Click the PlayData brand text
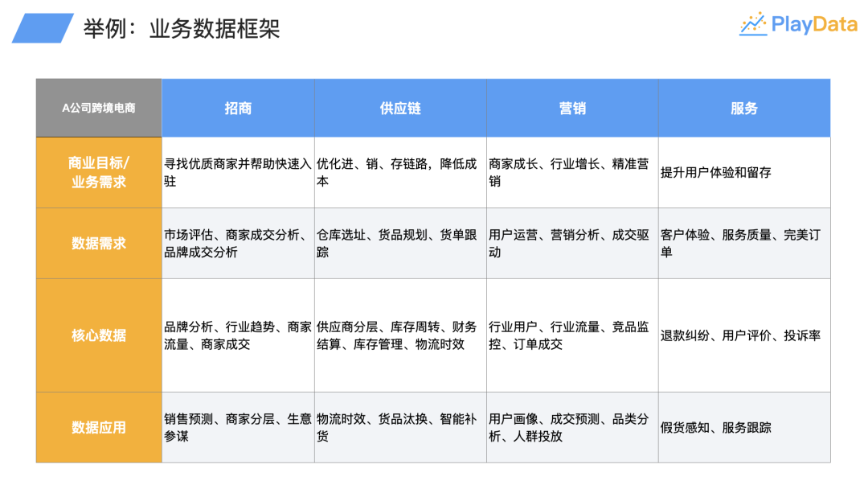868x489 pixels. point(813,24)
